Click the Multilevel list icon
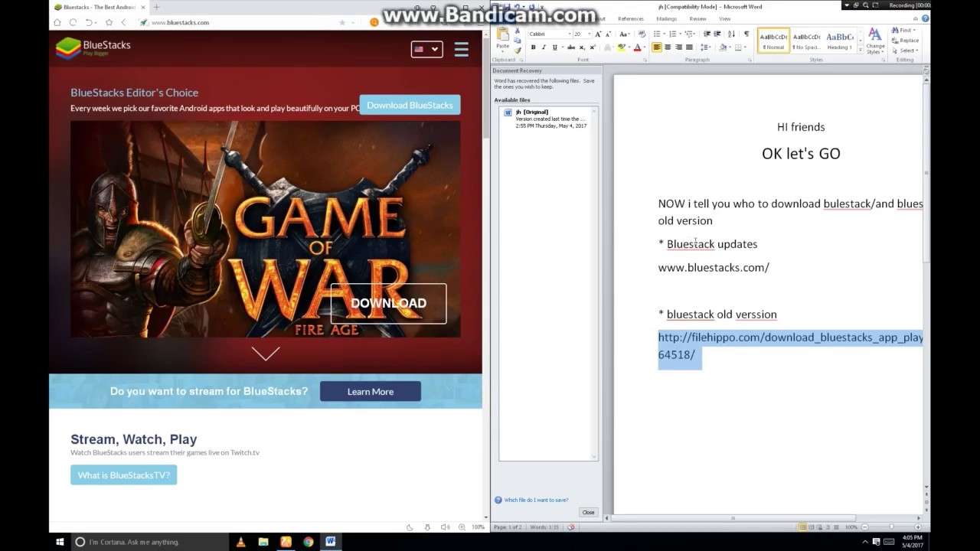The height and width of the screenshot is (551, 980). 691,34
